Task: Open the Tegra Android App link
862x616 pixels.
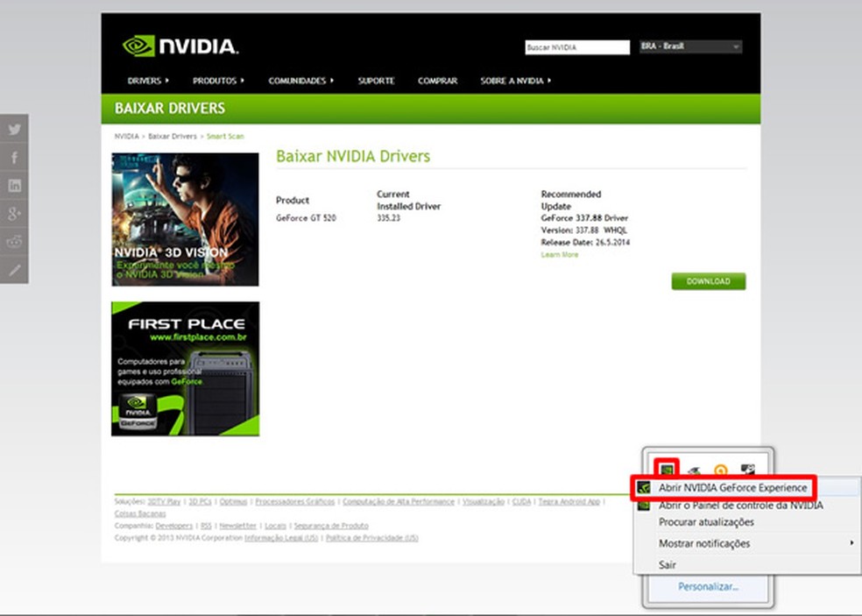Action: pyautogui.click(x=569, y=501)
